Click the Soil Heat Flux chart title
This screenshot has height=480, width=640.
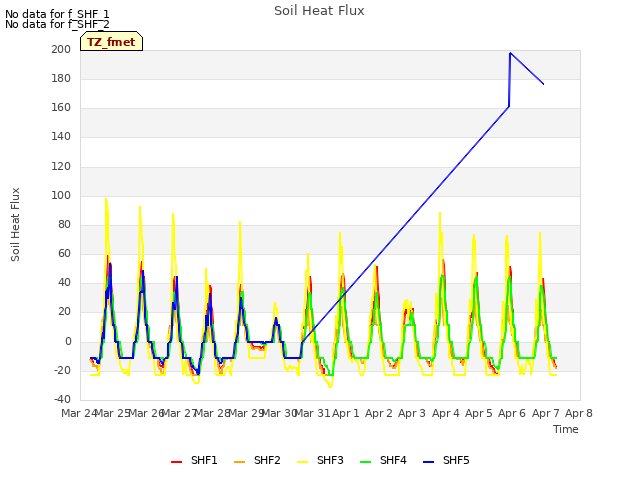319,11
